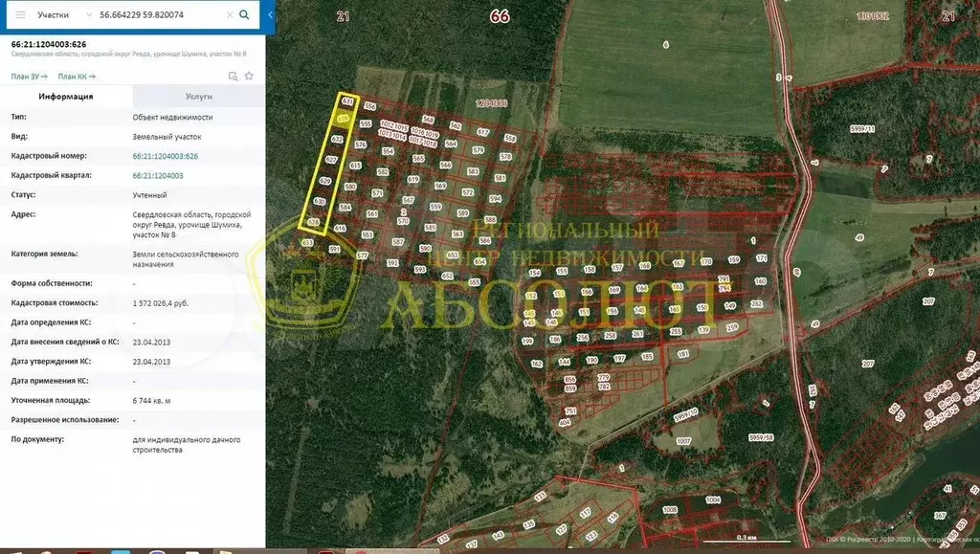The width and height of the screenshot is (980, 554).
Task: Click the coordinates search input field
Action: pos(161,14)
